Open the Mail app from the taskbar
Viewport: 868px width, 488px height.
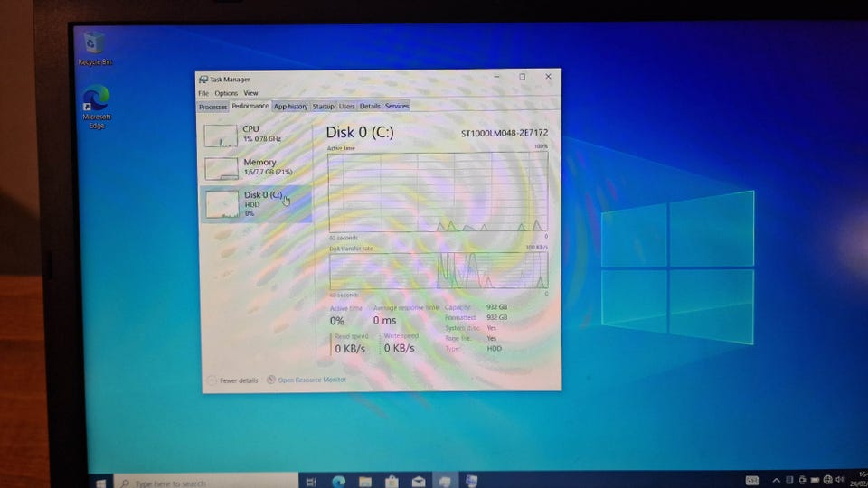[418, 482]
